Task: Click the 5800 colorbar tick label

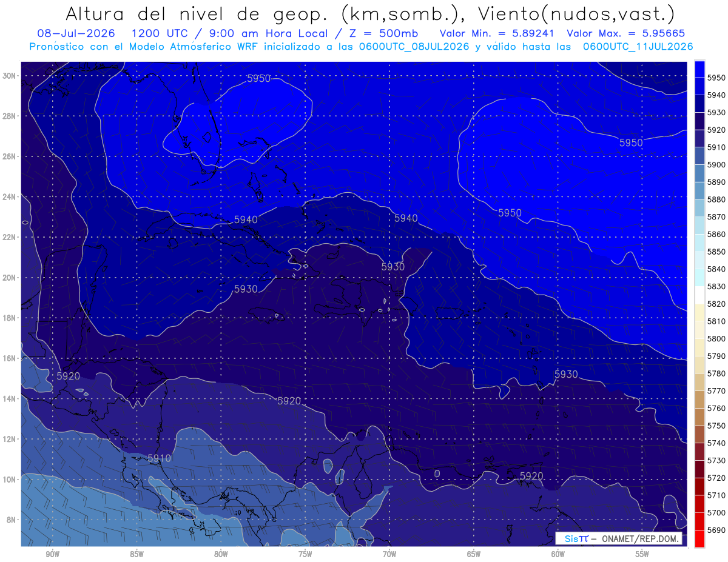Action: (x=716, y=338)
